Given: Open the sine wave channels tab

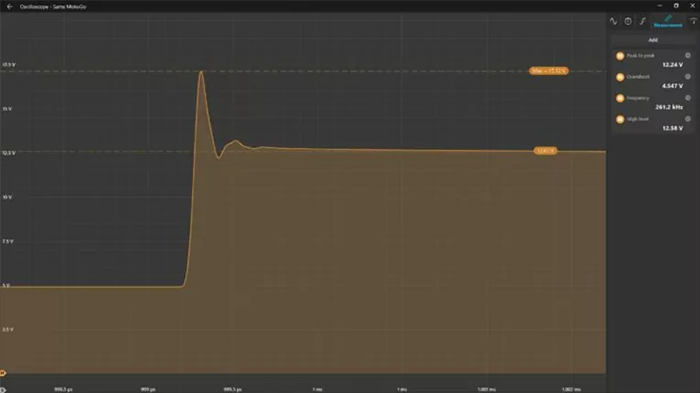Looking at the screenshot, I should click(613, 21).
